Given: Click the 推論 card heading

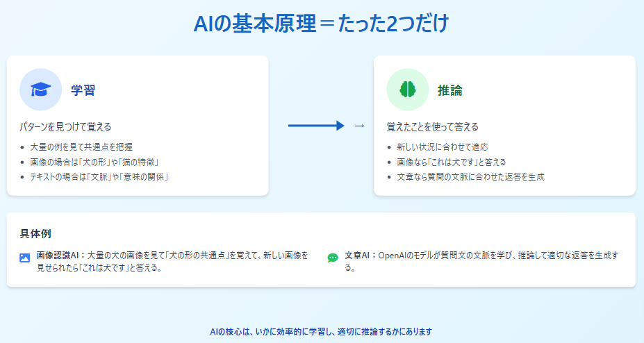Looking at the screenshot, I should pyautogui.click(x=449, y=90).
